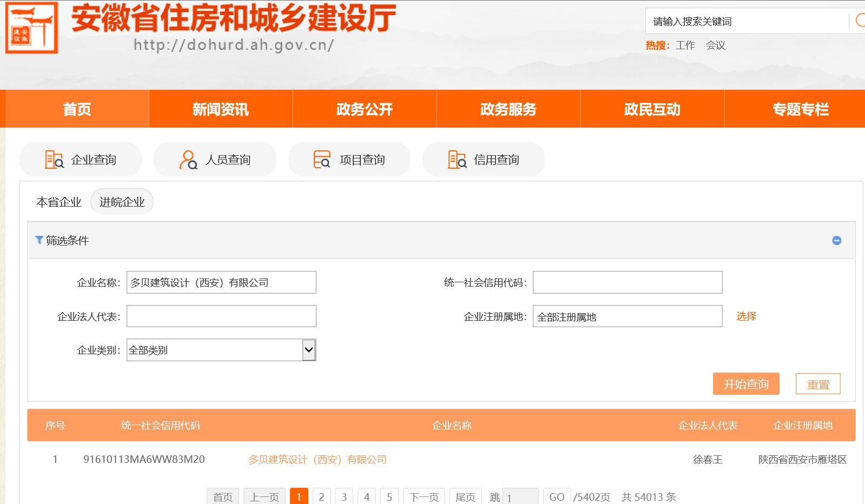The image size is (865, 504).
Task: Click the 重置 button
Action: click(818, 384)
